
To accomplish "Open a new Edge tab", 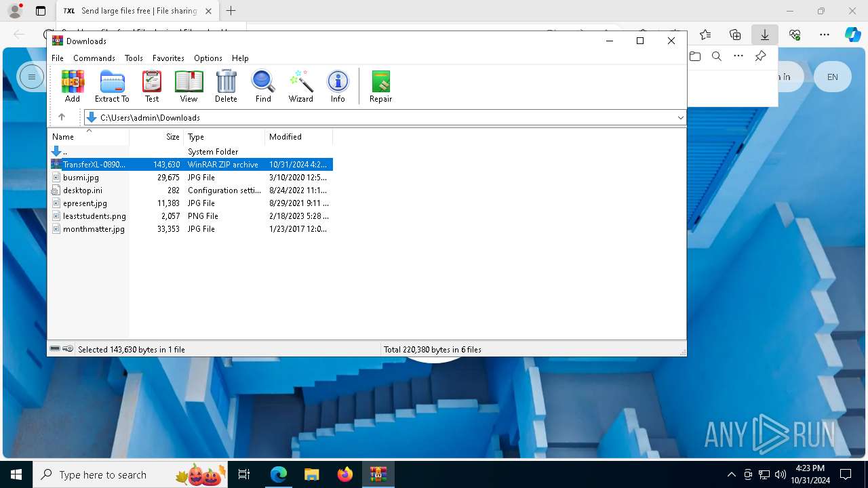I will click(x=231, y=11).
